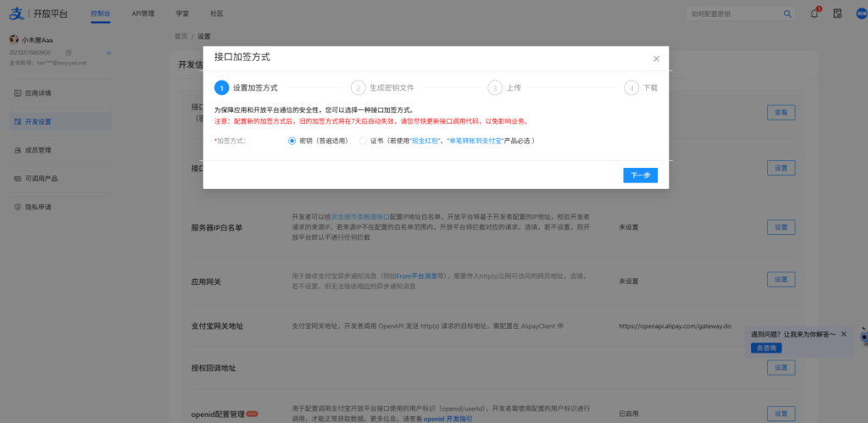Viewport: 868px width, 423px height.
Task: Click 设置 breadcrumb text
Action: (203, 36)
